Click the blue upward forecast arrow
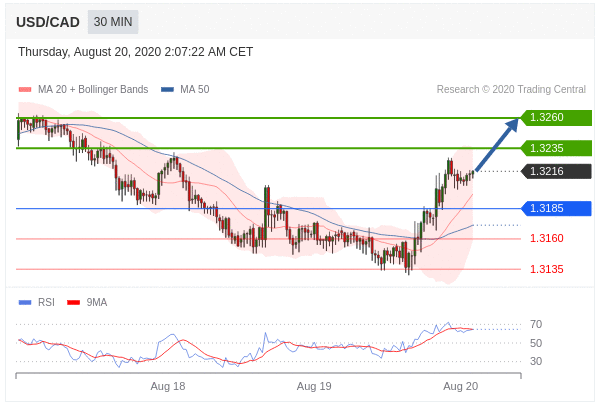Image resolution: width=597 pixels, height=411 pixels. tap(497, 145)
